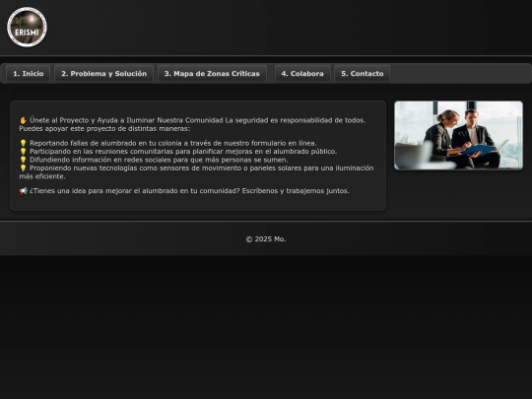This screenshot has width=532, height=399.
Task: Click the raised hand emoji before Únete
Action: pos(23,120)
